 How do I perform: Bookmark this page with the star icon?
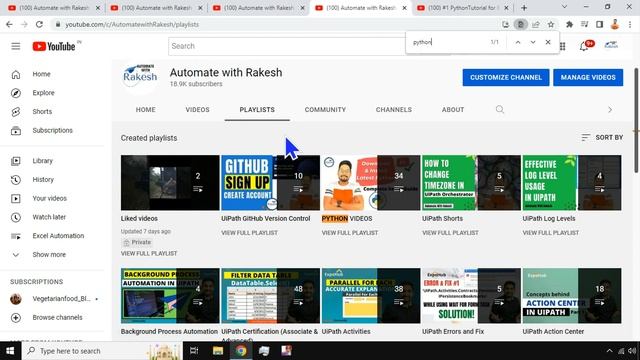[551, 24]
